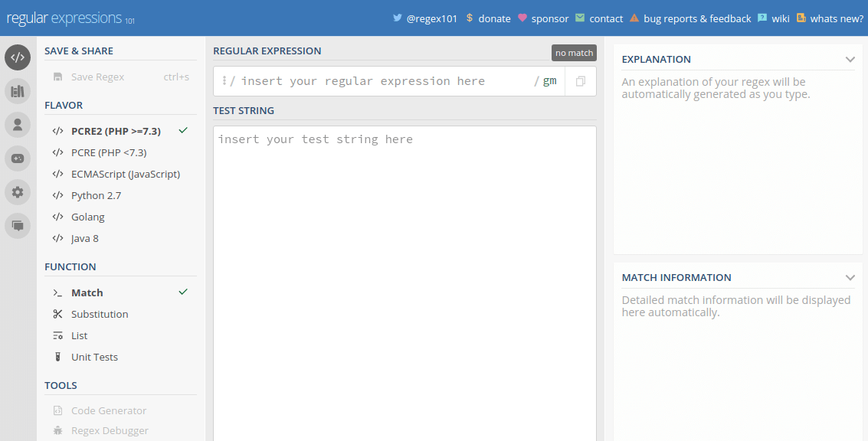Launch the regex quiz gamepad icon

[17, 158]
